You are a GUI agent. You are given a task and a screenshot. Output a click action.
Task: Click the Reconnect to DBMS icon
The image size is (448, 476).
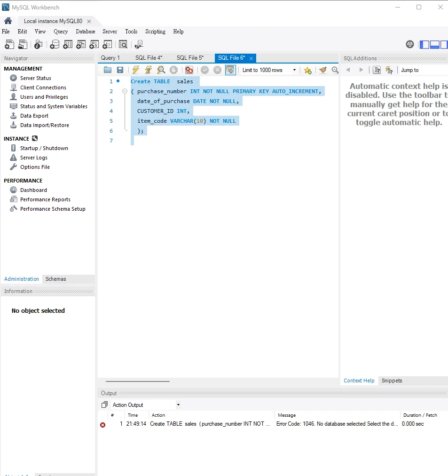[139, 44]
